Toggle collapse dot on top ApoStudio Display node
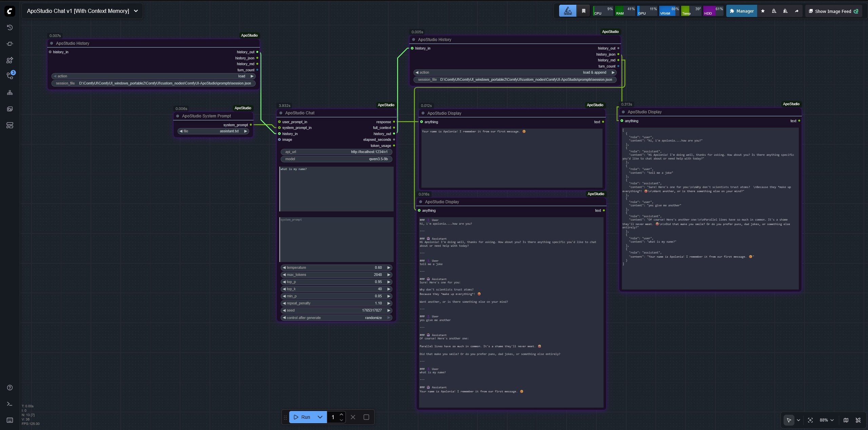 (423, 113)
